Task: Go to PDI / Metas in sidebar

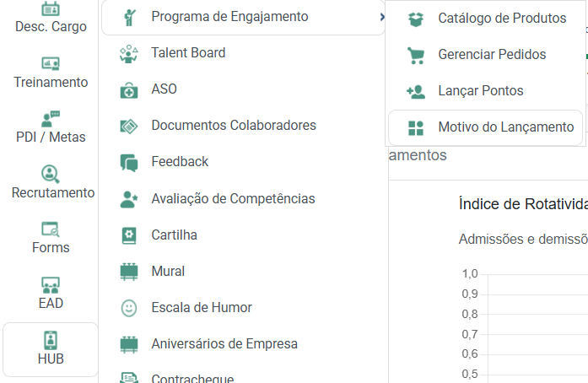Action: (x=51, y=127)
